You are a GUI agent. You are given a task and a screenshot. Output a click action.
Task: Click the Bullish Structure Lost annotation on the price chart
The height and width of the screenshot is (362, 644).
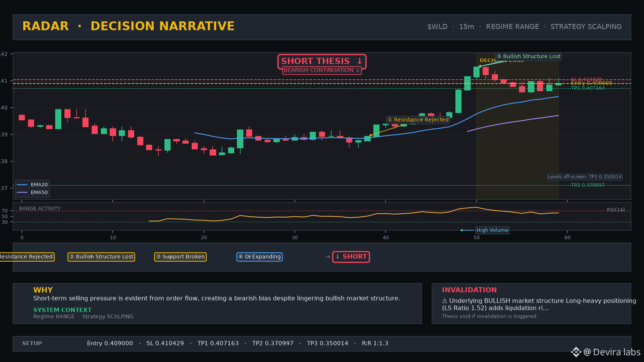pos(529,56)
